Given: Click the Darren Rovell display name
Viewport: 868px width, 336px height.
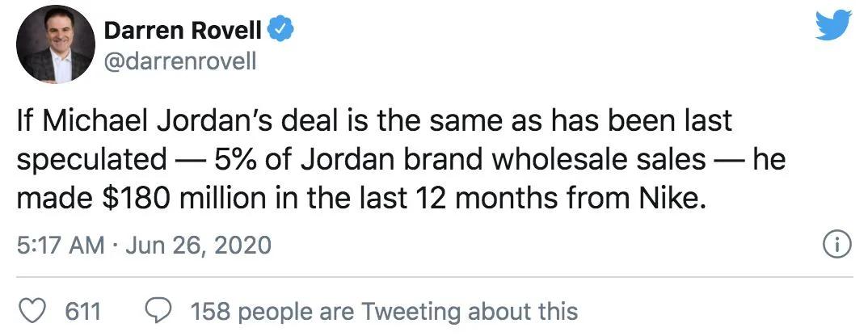Looking at the screenshot, I should click(x=183, y=31).
